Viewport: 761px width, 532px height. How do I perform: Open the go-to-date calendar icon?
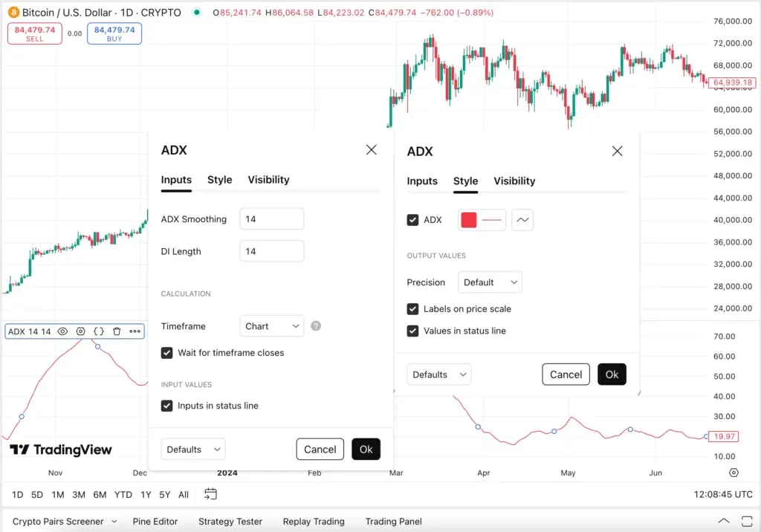pos(210,494)
